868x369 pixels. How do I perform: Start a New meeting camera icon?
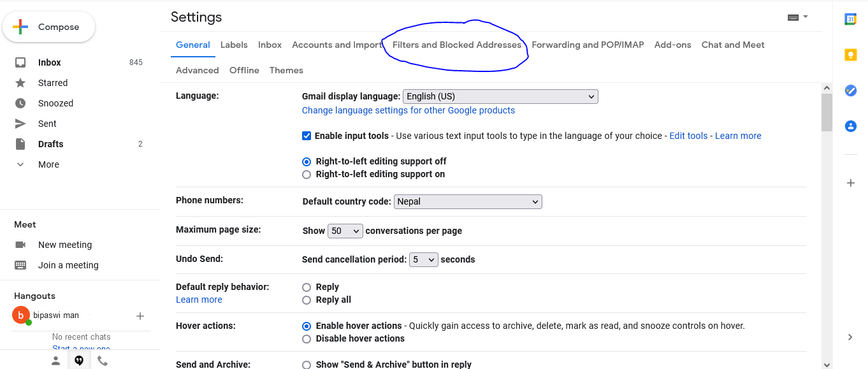tap(20, 245)
